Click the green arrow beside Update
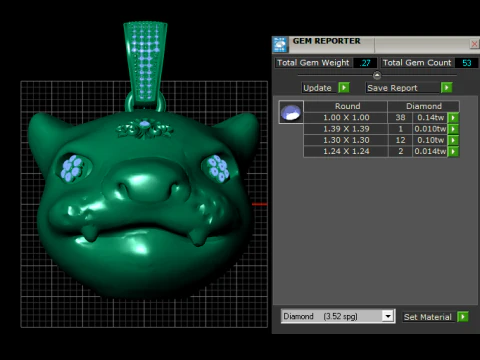The height and width of the screenshot is (360, 480). [x=344, y=88]
